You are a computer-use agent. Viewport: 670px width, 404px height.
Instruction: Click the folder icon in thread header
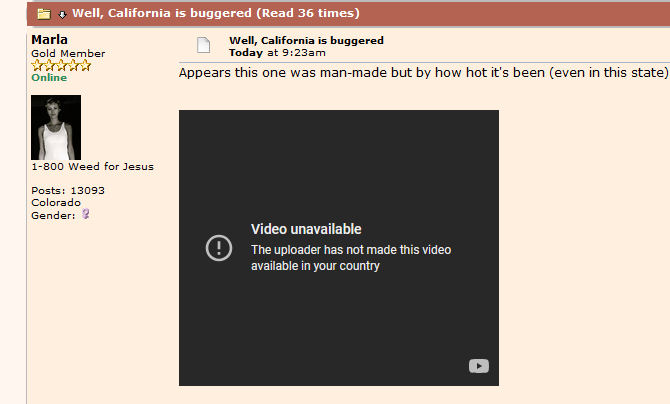pyautogui.click(x=44, y=14)
